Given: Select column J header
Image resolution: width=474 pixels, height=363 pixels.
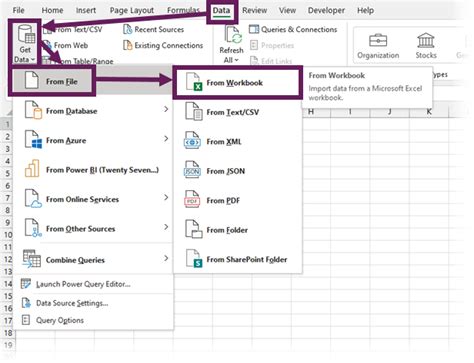Looking at the screenshot, I should pyautogui.click(x=390, y=112).
